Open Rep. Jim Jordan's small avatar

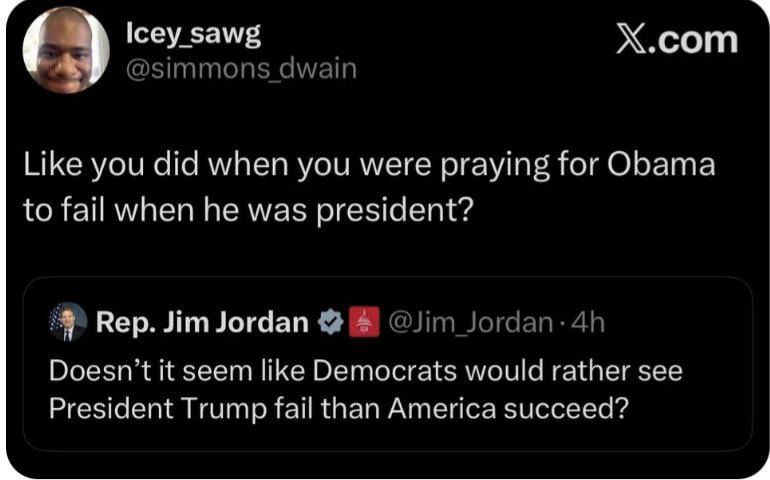68,322
